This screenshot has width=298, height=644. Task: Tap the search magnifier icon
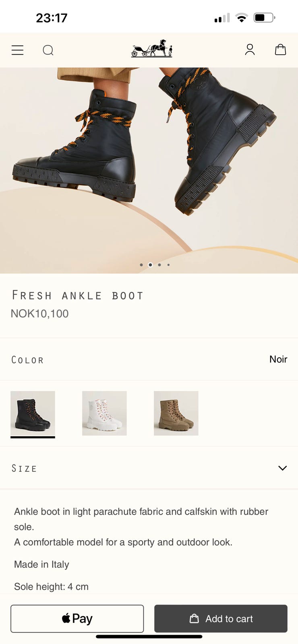point(48,50)
